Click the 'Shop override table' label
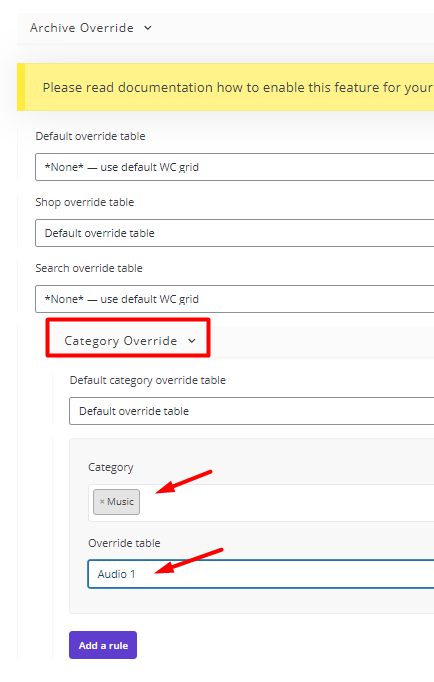This screenshot has height=682, width=434. coord(85,202)
